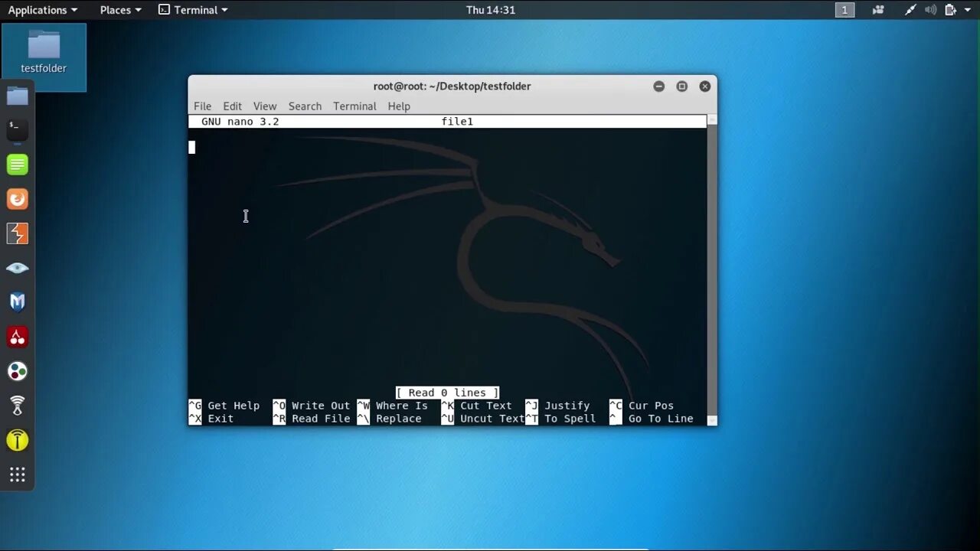Launch Firefox from the dock

17,199
